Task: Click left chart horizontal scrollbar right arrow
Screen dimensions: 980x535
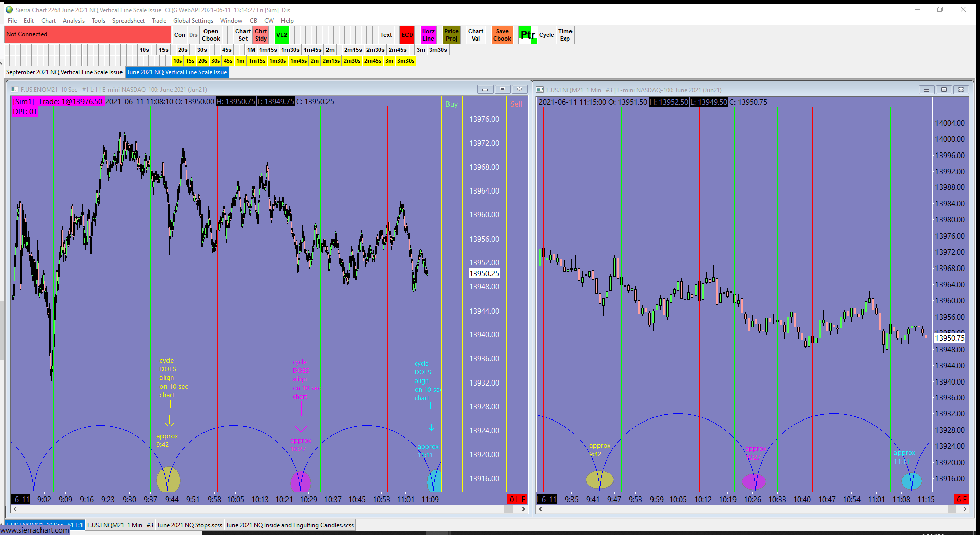Action: pos(523,509)
